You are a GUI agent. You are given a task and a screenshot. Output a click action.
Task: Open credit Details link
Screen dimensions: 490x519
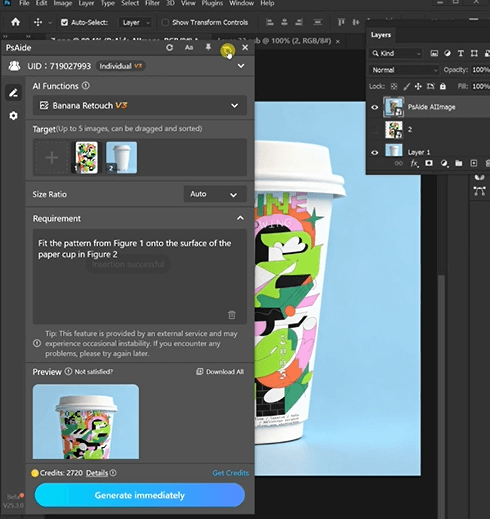point(97,473)
